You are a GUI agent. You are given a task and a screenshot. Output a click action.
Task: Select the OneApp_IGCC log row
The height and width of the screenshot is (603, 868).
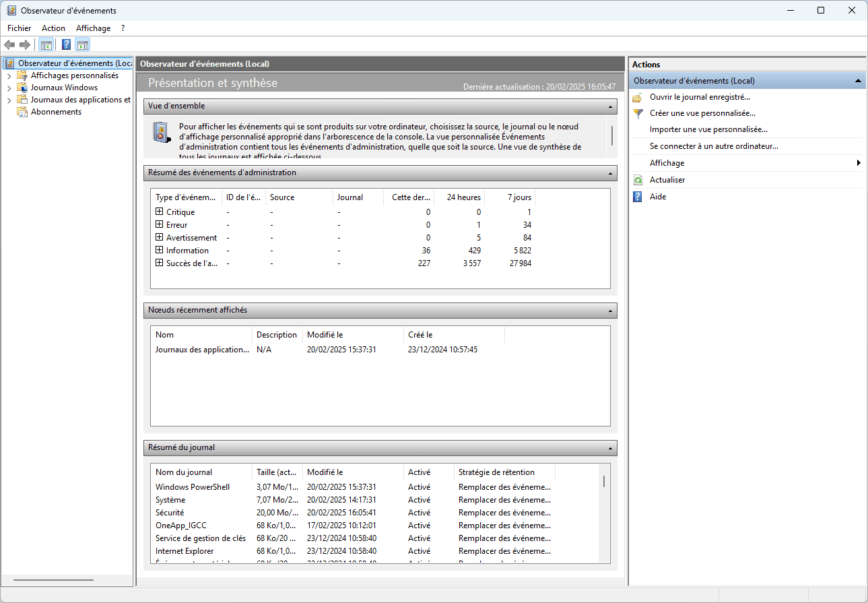(x=353, y=526)
